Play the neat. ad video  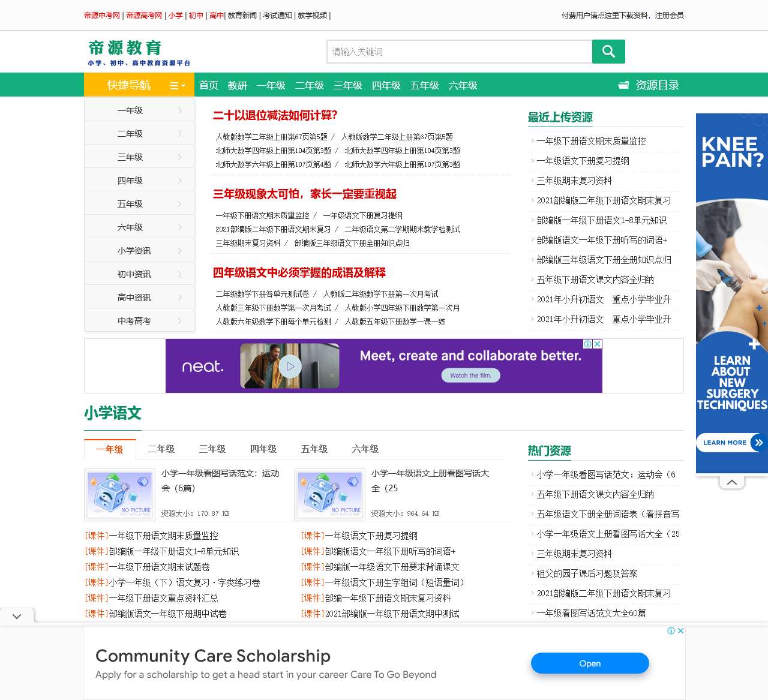[x=290, y=366]
